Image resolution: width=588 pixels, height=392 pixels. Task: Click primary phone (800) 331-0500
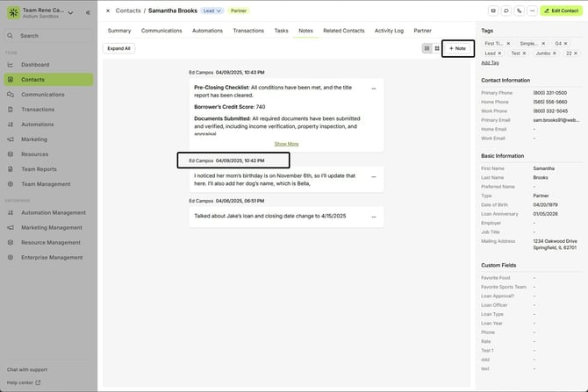point(550,93)
